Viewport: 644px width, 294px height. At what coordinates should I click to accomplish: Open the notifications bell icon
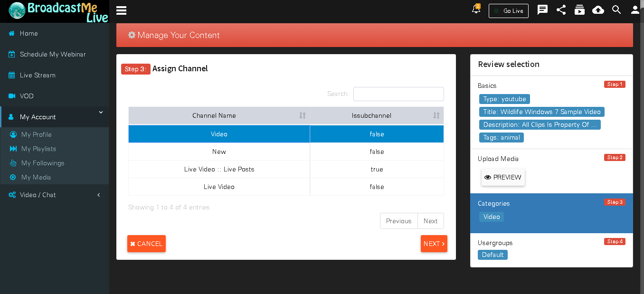pos(476,9)
